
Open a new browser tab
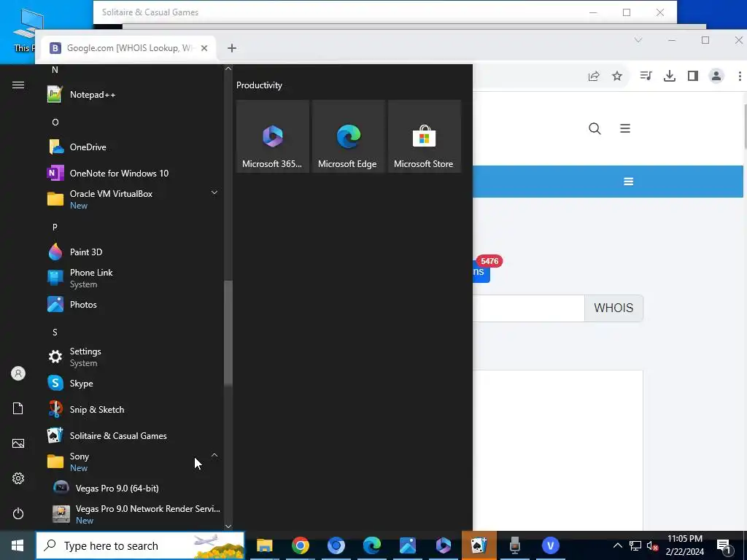(231, 48)
